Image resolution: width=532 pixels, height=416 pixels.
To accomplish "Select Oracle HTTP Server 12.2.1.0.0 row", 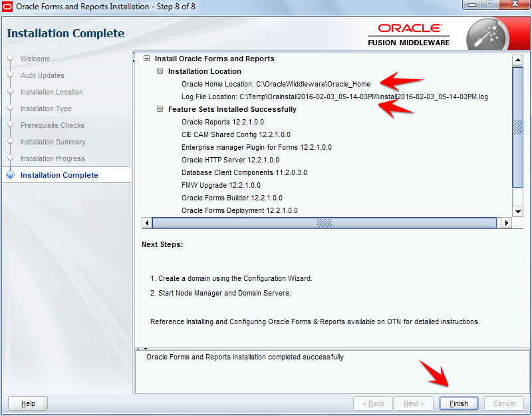I will pos(230,160).
